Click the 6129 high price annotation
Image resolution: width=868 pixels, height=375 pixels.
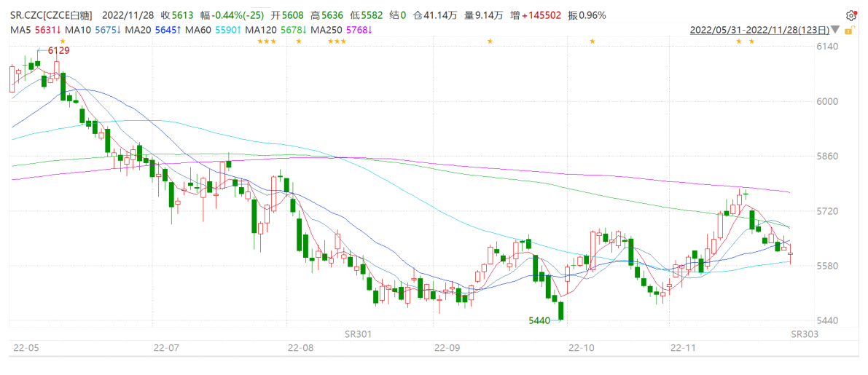pyautogui.click(x=58, y=50)
